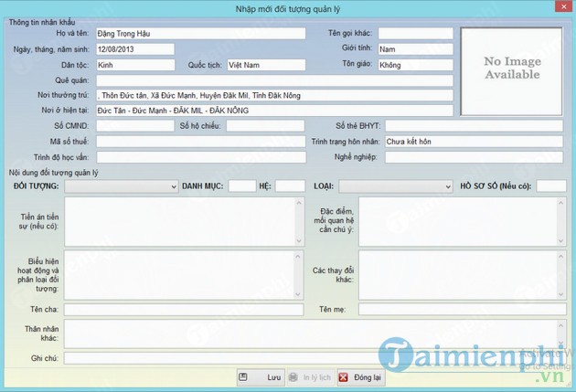Click the HỆ field
The width and height of the screenshot is (576, 392).
point(290,186)
